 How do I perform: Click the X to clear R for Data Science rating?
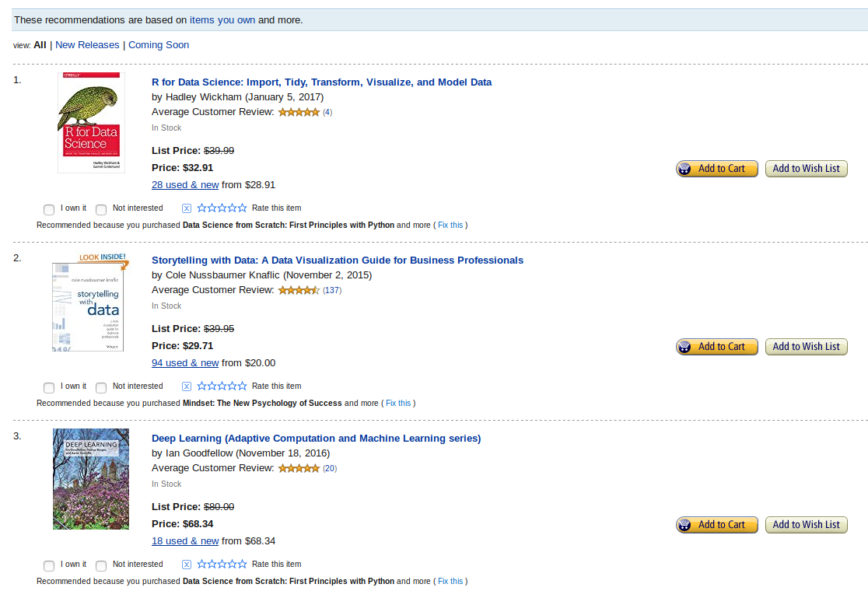click(186, 208)
